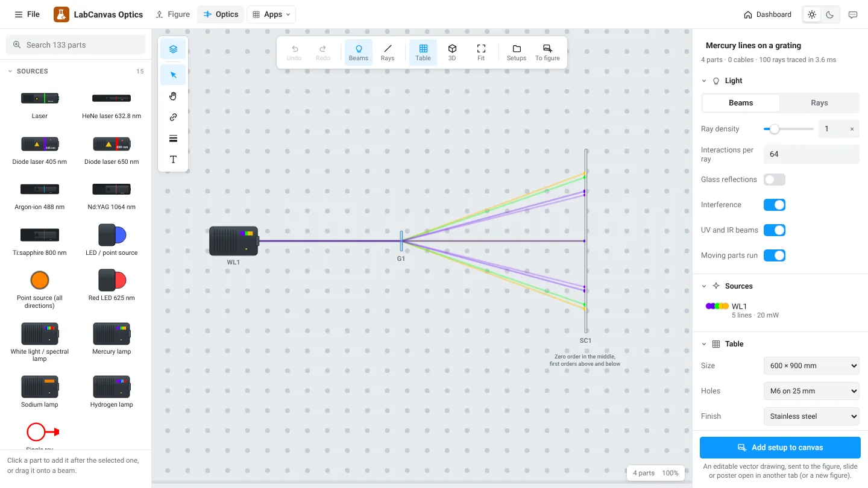Open the Holes dropdown M6 on 25 mm
The width and height of the screenshot is (868, 488).
coord(811,391)
